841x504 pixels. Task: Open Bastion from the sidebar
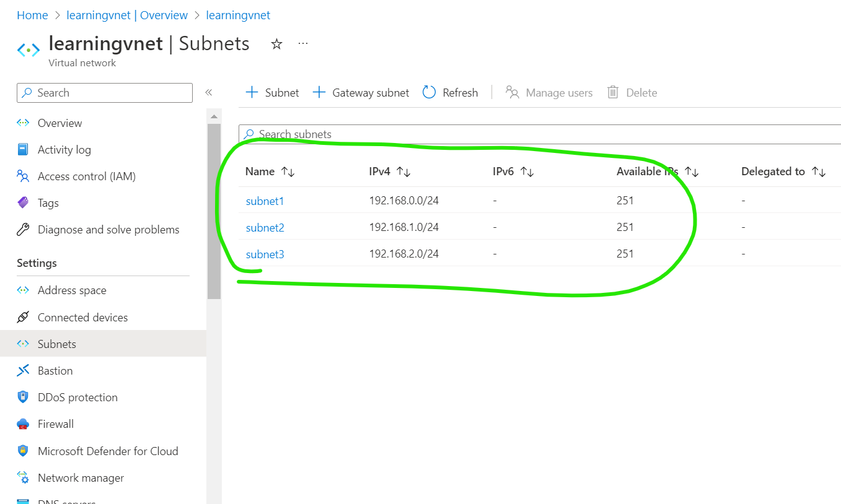pyautogui.click(x=55, y=371)
